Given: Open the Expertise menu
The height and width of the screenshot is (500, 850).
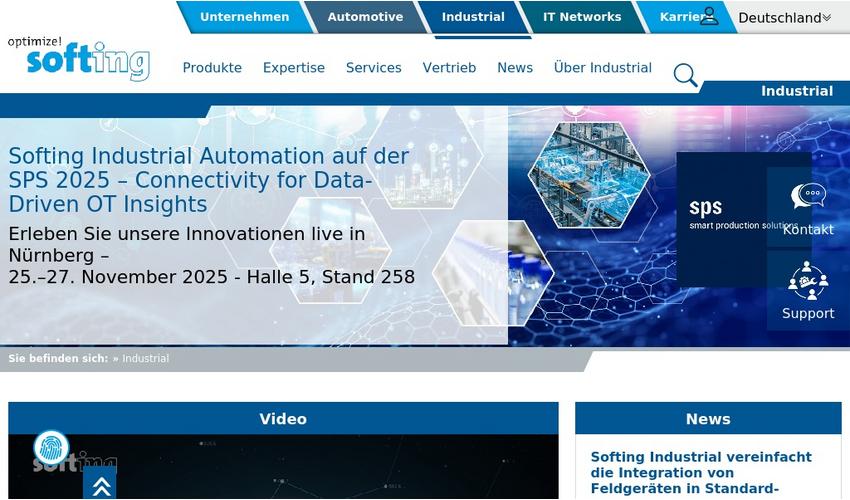Looking at the screenshot, I should 294,68.
